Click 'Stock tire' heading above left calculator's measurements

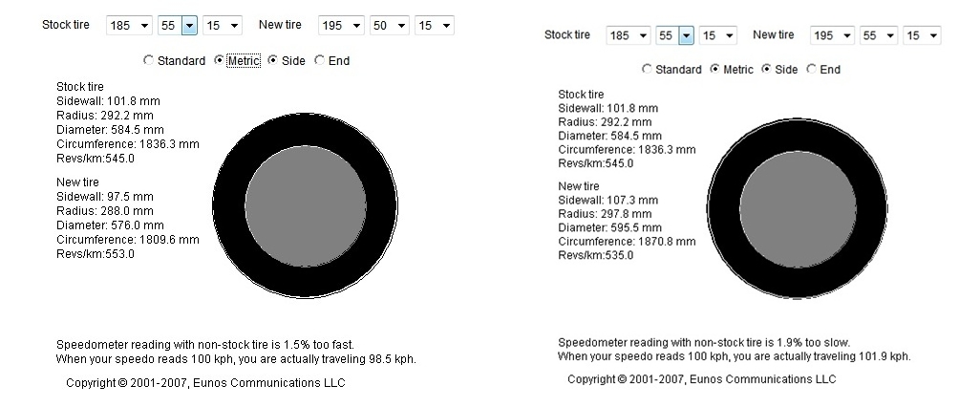click(x=80, y=86)
